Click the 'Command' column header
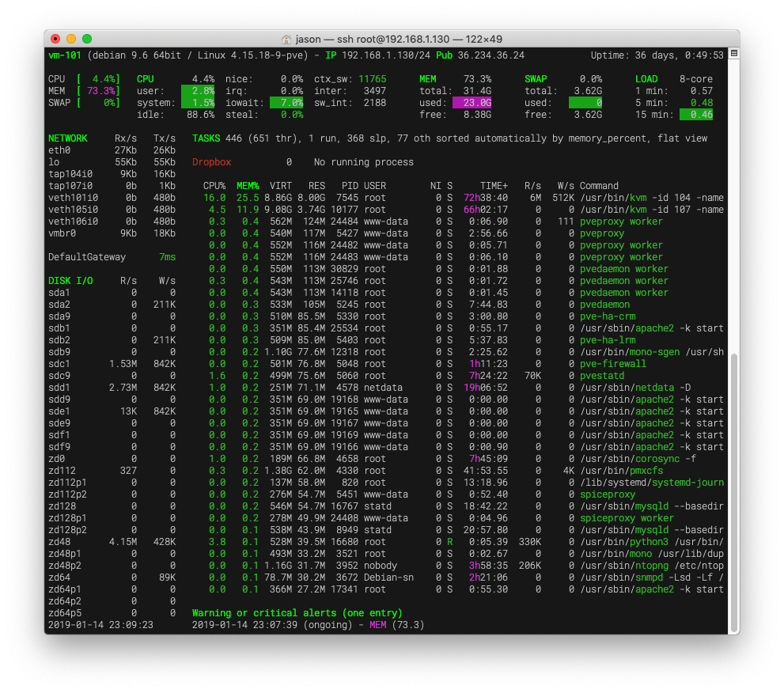This screenshot has width=784, height=693. coord(599,185)
